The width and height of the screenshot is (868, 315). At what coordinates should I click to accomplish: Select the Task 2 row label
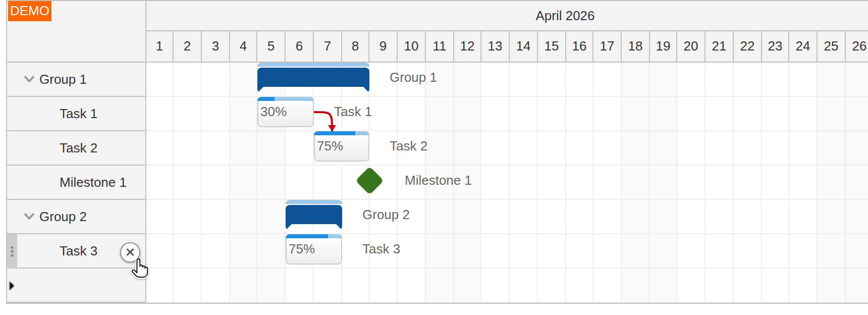[78, 148]
